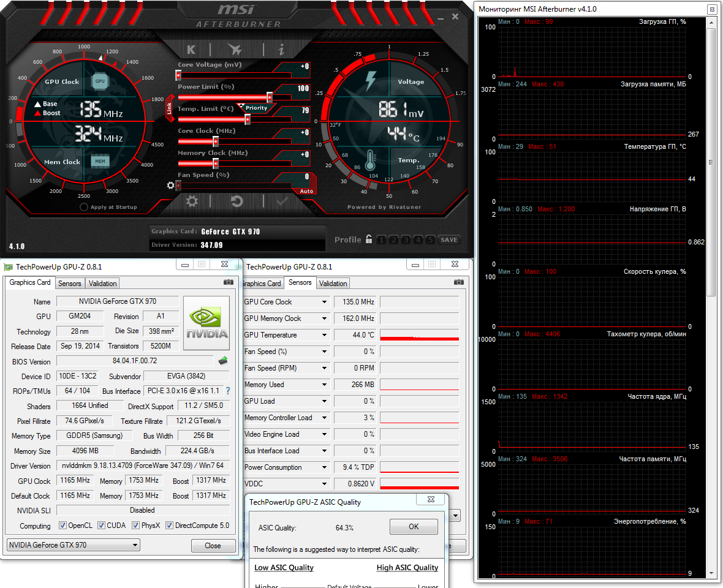
Task: Toggle the CUDA checkbox
Action: tap(102, 526)
